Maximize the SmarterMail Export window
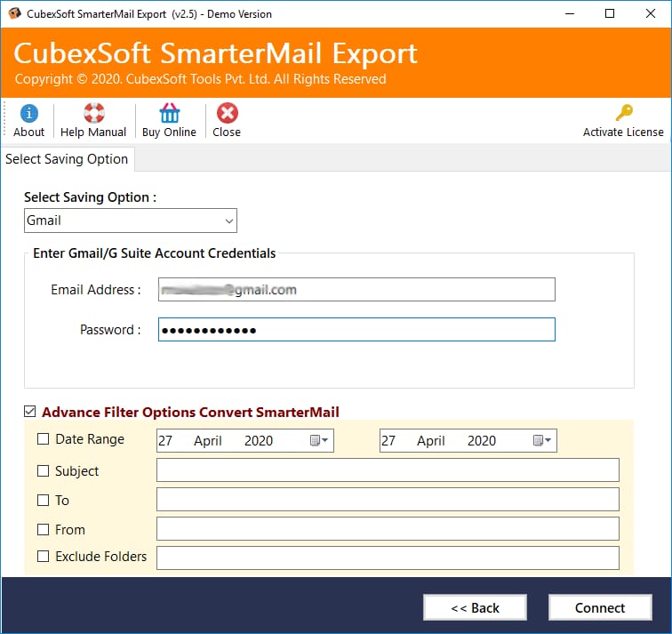The image size is (672, 634). tap(610, 13)
